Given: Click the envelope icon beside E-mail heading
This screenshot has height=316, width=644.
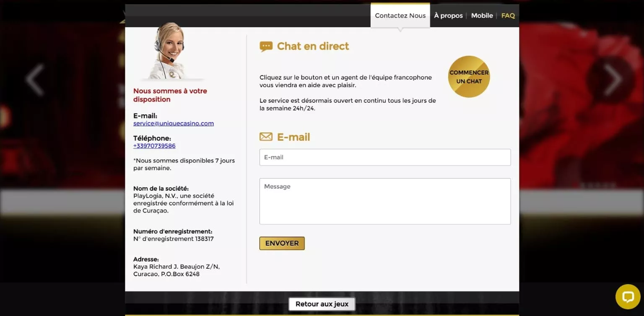Looking at the screenshot, I should tap(266, 137).
